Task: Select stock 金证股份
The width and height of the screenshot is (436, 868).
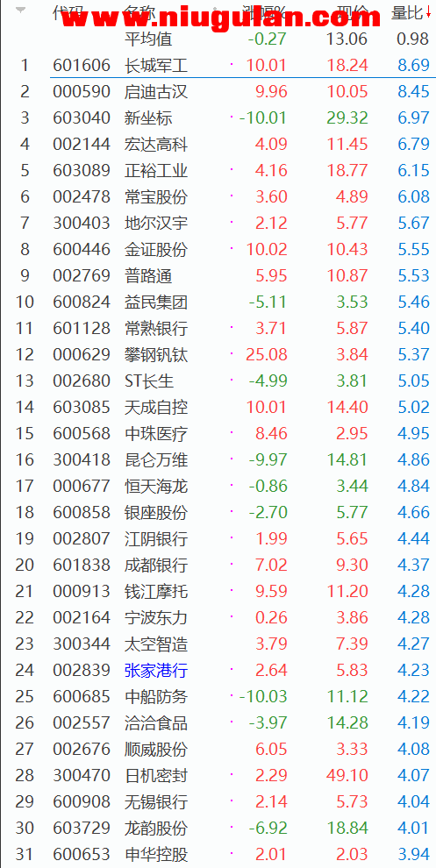Action: pos(156,250)
